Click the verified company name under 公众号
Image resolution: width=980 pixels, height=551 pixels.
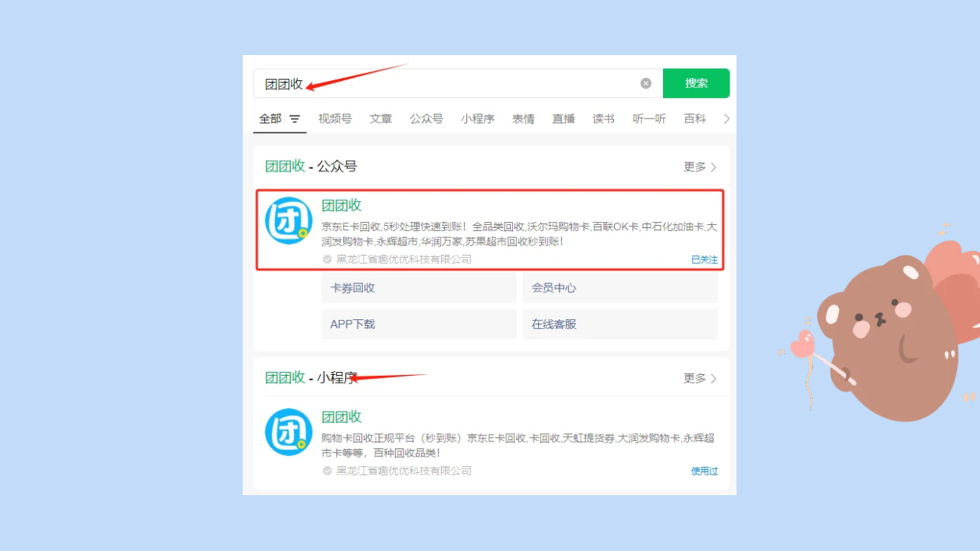pyautogui.click(x=404, y=259)
